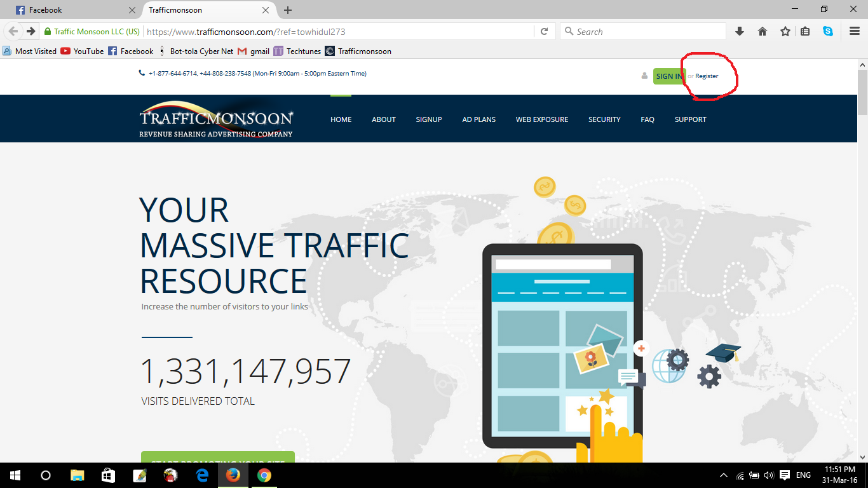Bookmark this page with the star icon
Viewport: 868px width, 488px height.
click(785, 31)
